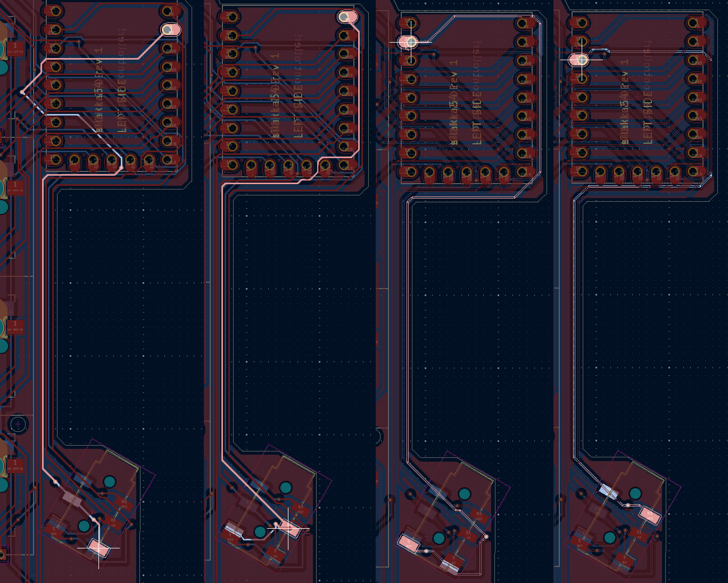The width and height of the screenshot is (728, 583).
Task: Click the crosshair-marked pad in the third panel
Action: pyautogui.click(x=410, y=42)
